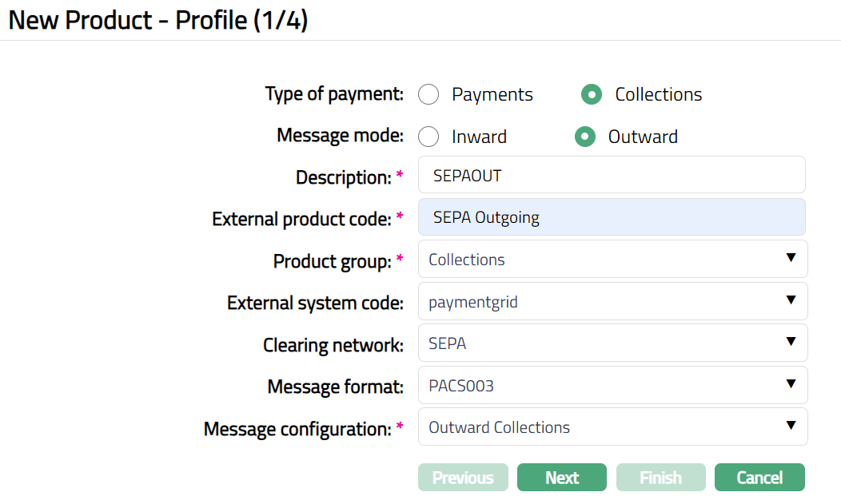The height and width of the screenshot is (504, 841).
Task: Click the "Message format:" field label
Action: pos(335,387)
